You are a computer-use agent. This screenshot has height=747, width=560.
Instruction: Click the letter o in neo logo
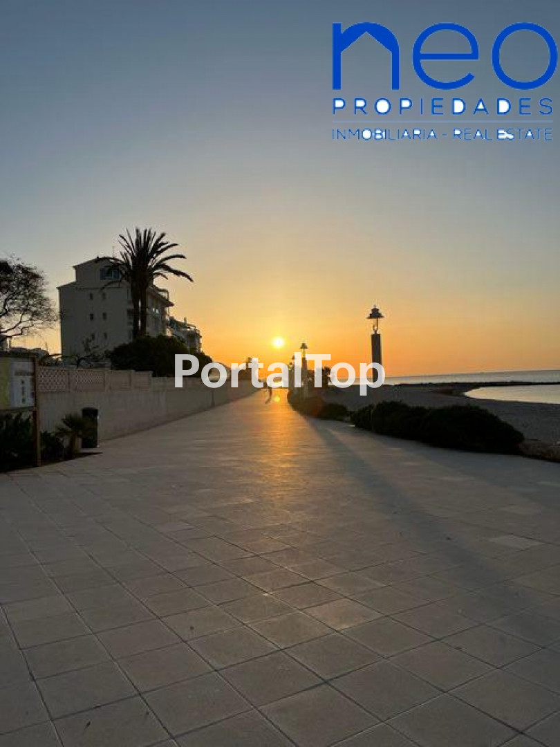[x=524, y=57]
